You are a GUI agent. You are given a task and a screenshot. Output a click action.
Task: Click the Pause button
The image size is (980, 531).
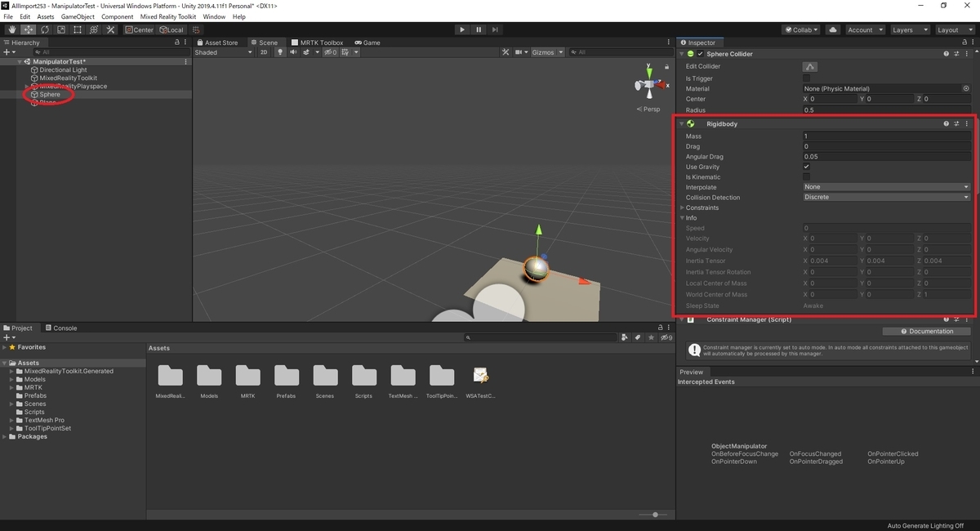[x=479, y=30]
